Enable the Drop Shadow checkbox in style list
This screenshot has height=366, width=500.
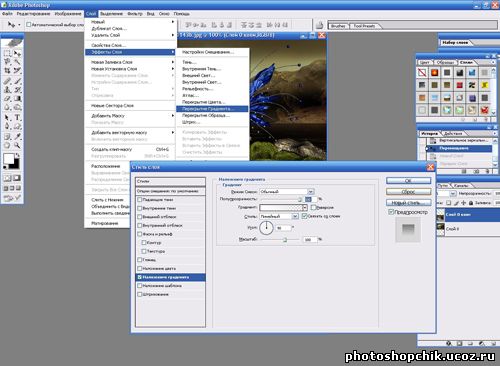point(140,200)
